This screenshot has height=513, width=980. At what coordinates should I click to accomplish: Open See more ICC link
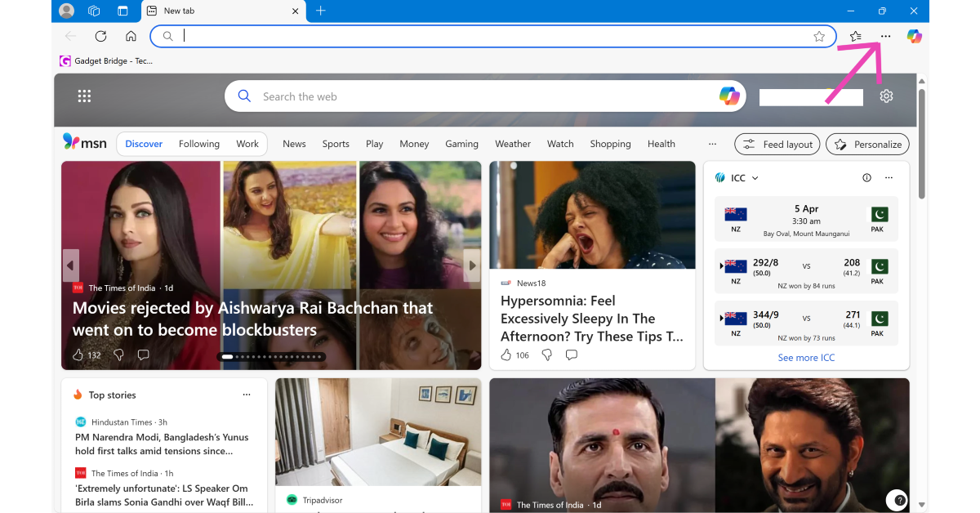click(806, 358)
